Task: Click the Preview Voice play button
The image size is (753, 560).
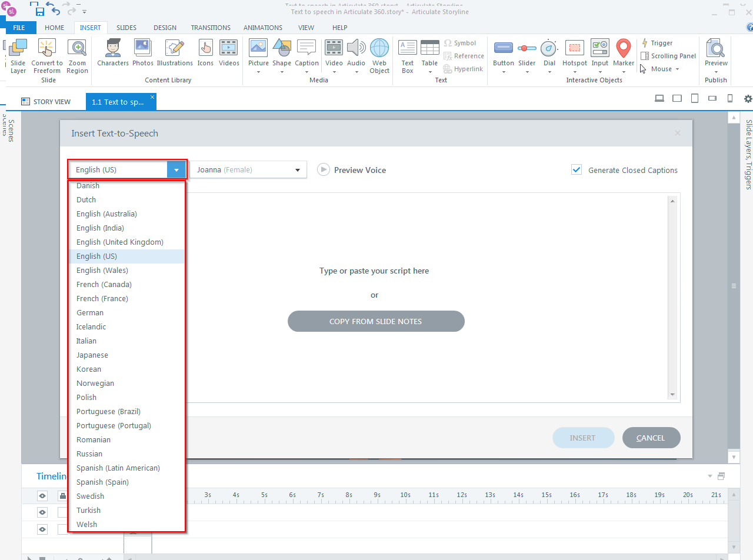Action: click(x=324, y=169)
